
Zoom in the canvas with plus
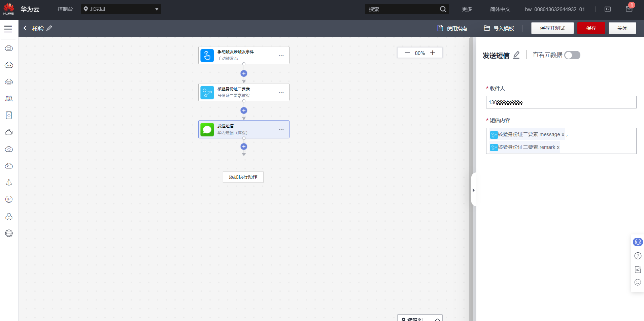coord(433,53)
